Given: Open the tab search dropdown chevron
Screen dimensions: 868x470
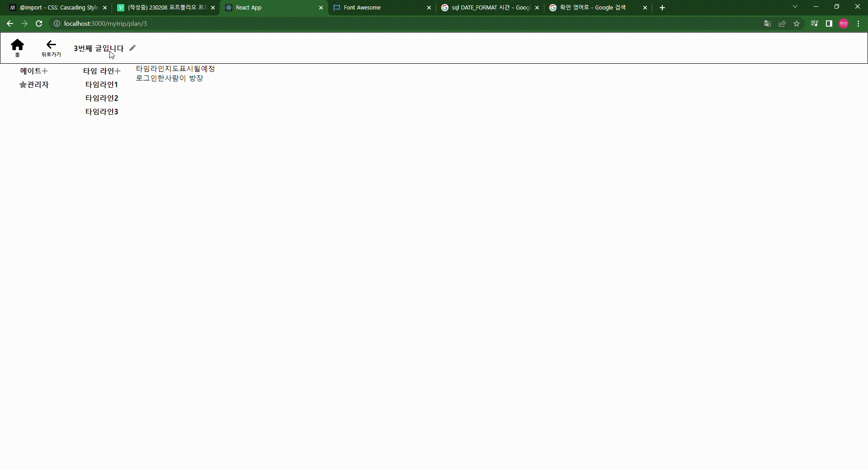Looking at the screenshot, I should tap(795, 7).
